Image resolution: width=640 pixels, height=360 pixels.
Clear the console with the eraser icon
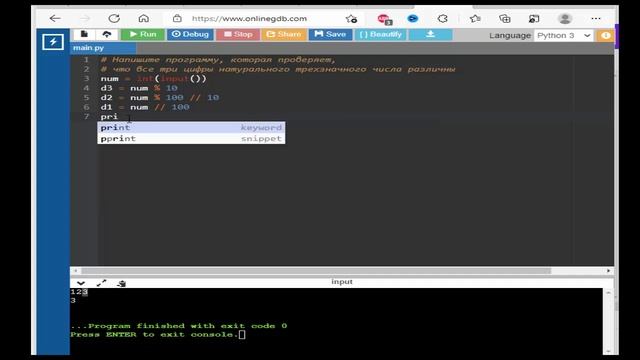[121, 283]
